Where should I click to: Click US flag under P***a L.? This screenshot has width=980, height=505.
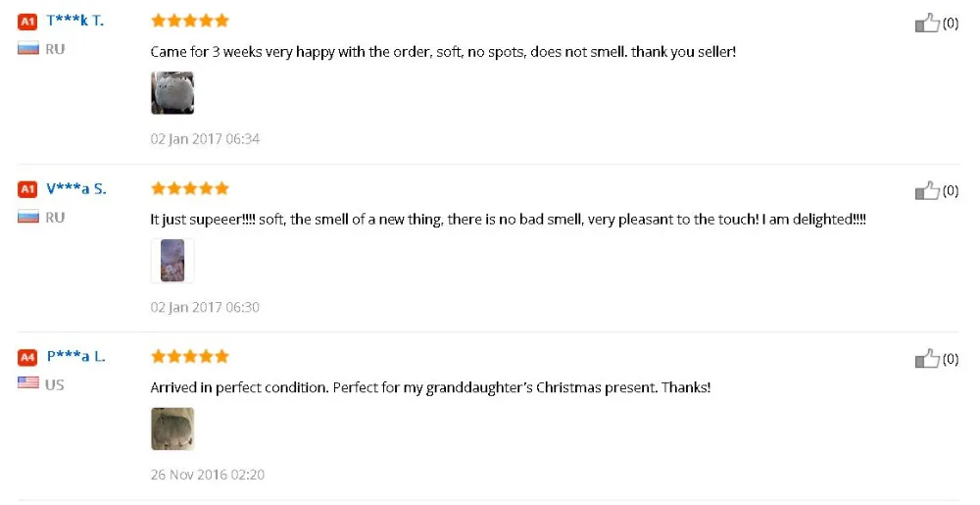pos(27,383)
